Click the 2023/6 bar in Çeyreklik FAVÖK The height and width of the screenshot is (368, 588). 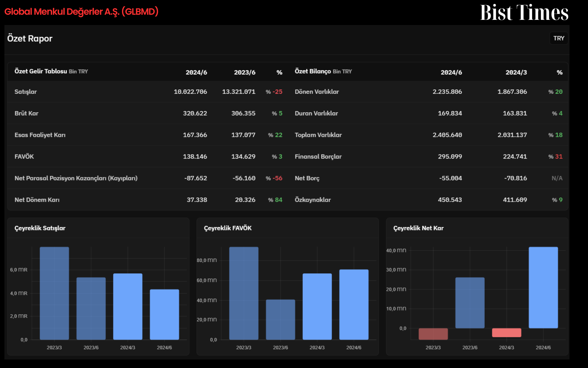[280, 319]
